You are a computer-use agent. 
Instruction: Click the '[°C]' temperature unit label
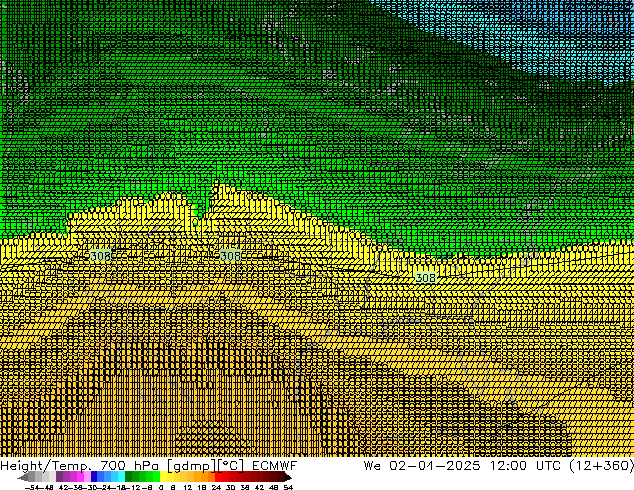231,466
